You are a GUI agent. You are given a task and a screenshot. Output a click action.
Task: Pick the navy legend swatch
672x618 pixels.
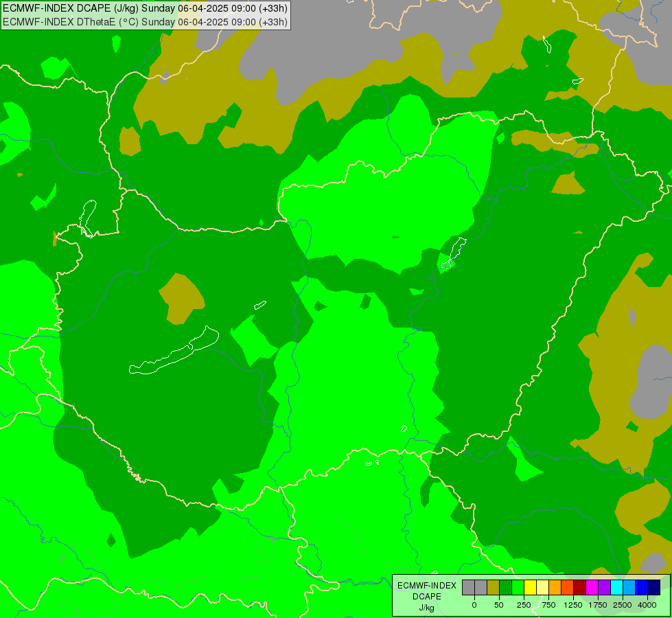(x=653, y=588)
